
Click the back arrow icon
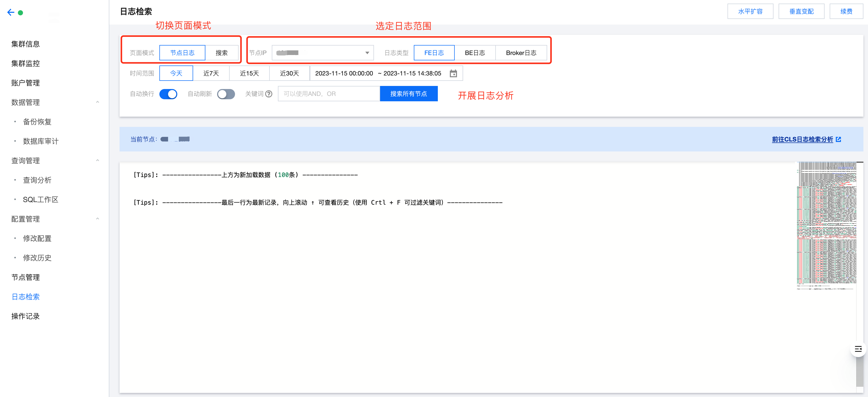(11, 13)
